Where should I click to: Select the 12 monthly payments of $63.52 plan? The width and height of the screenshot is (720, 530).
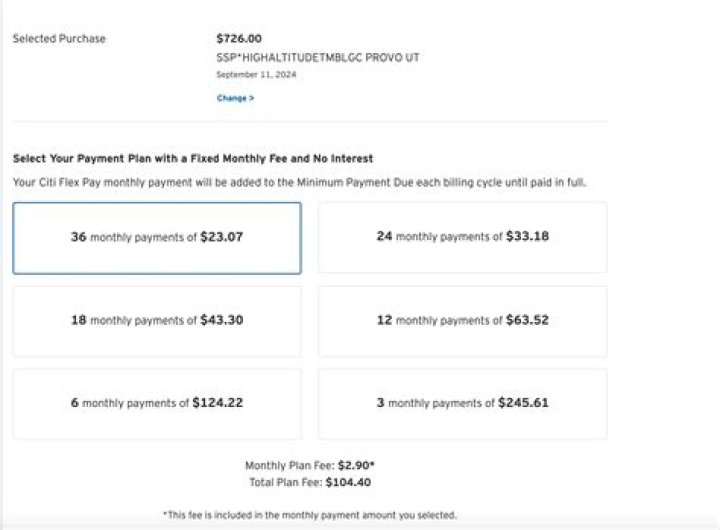[x=462, y=321]
